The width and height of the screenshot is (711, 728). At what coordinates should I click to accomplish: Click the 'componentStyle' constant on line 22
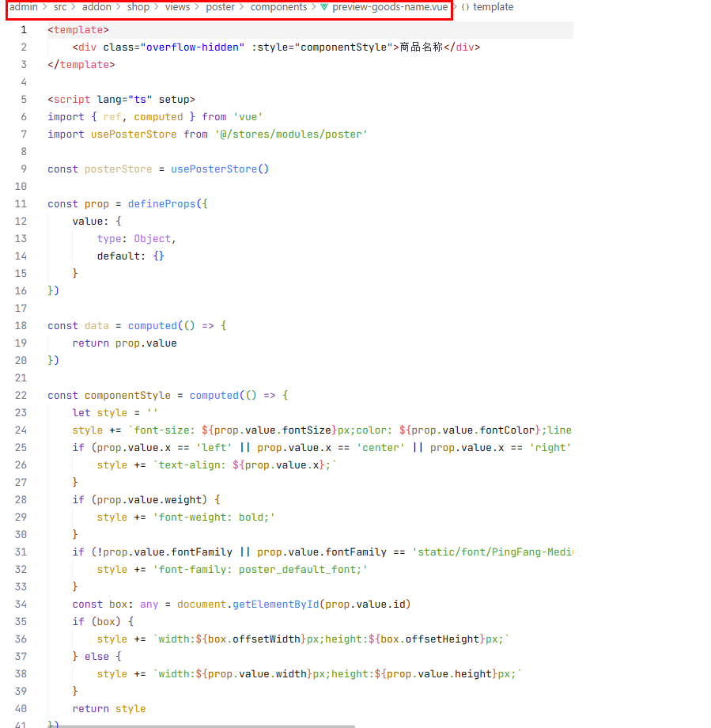point(127,395)
